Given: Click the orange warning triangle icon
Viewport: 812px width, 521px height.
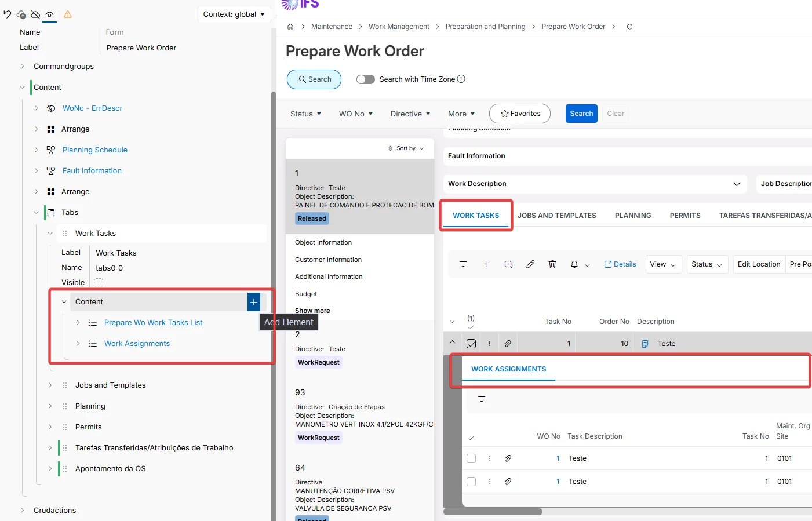Looking at the screenshot, I should point(68,14).
